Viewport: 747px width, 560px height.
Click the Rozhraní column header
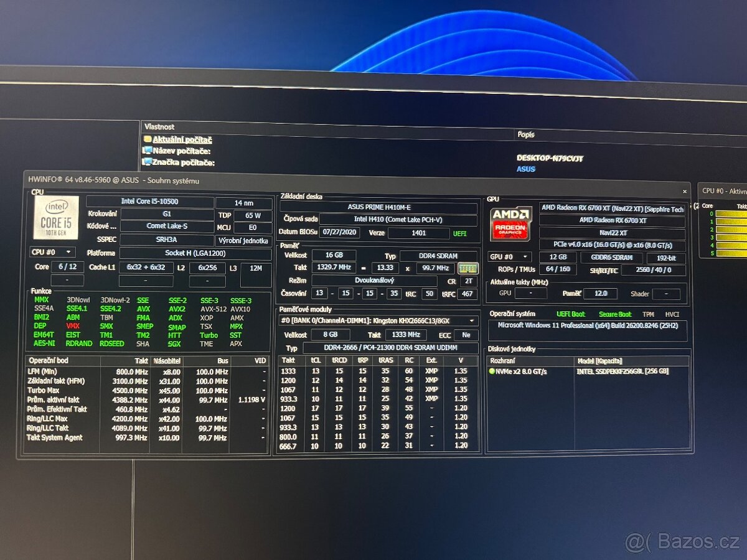[530, 361]
